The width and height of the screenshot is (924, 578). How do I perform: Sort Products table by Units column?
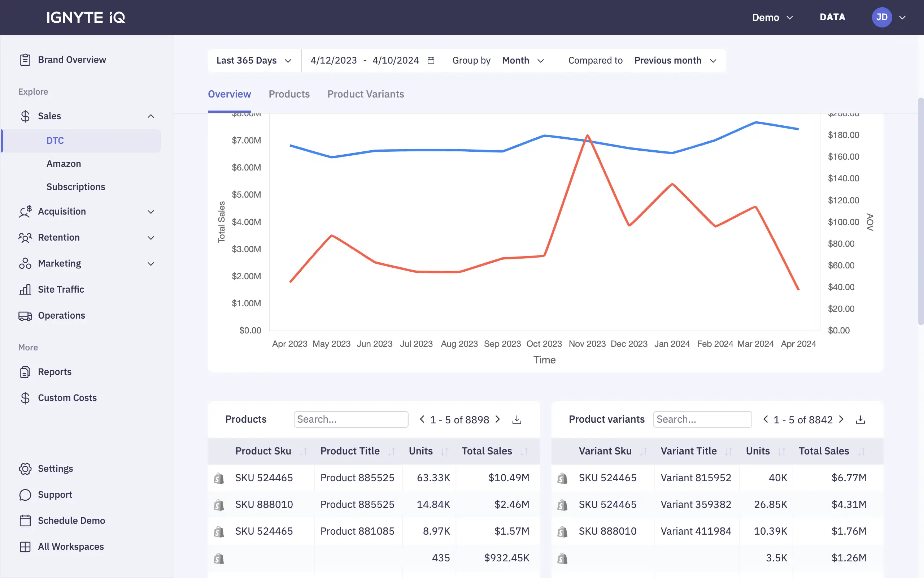[x=444, y=452]
